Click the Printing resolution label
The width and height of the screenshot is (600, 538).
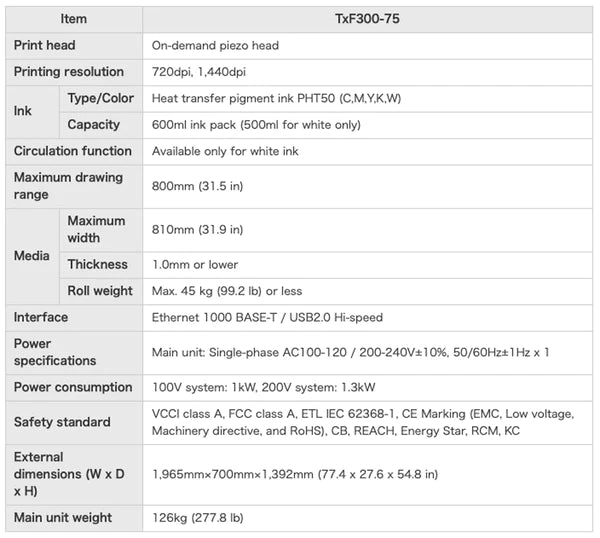(69, 72)
